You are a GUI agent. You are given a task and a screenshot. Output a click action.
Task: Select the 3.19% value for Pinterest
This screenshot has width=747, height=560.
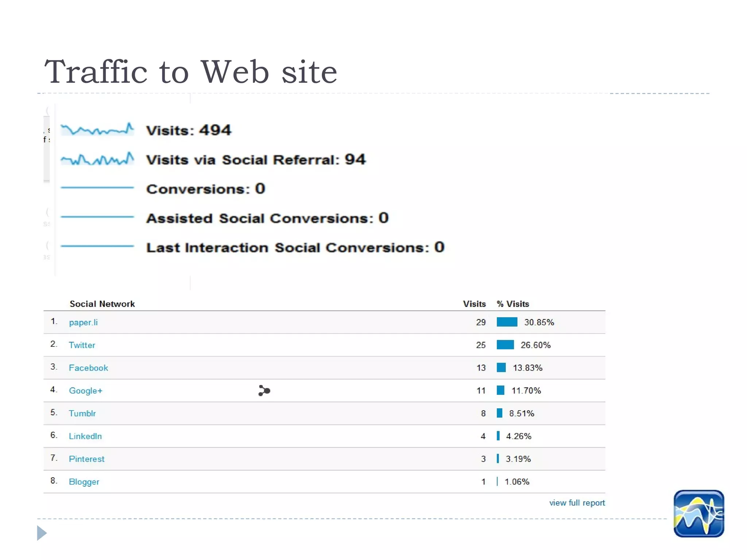coord(518,459)
